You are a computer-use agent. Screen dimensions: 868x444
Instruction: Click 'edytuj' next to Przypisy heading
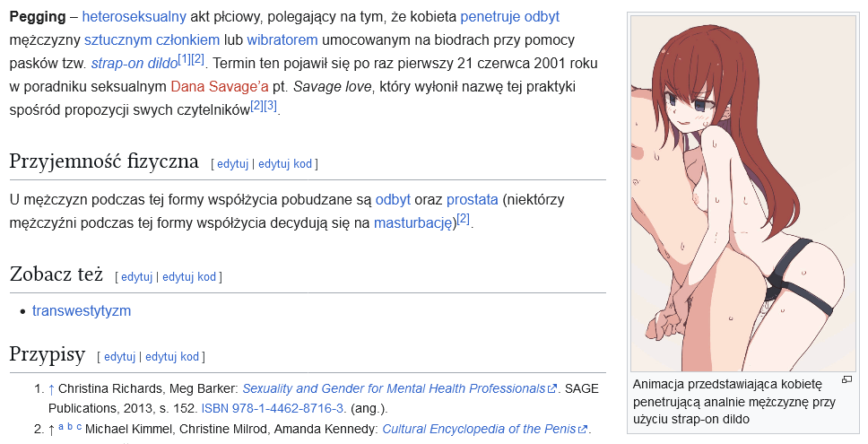click(119, 357)
